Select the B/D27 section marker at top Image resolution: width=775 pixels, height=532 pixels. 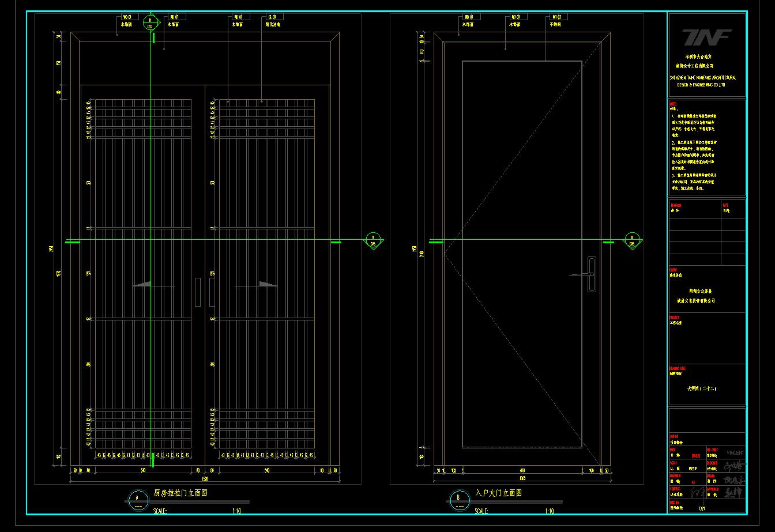pos(151,23)
